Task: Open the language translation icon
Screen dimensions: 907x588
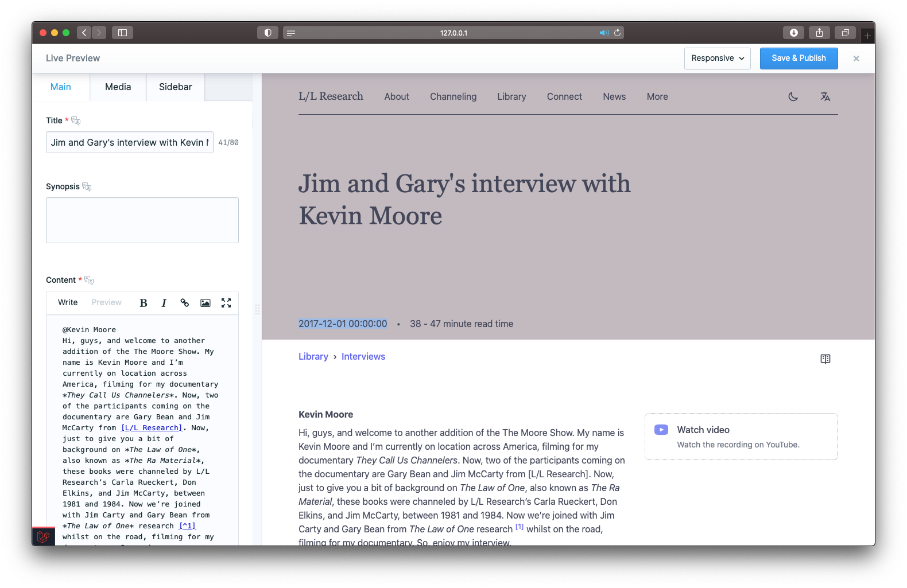Action: click(x=825, y=97)
